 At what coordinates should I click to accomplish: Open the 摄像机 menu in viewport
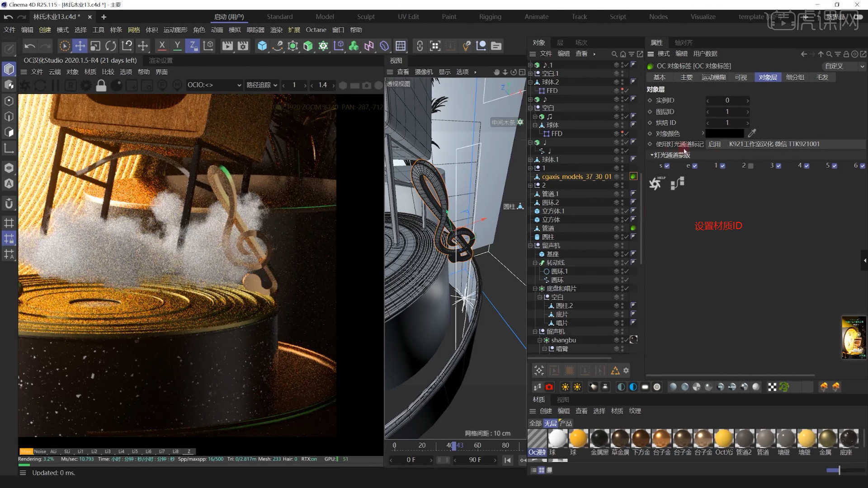point(424,72)
